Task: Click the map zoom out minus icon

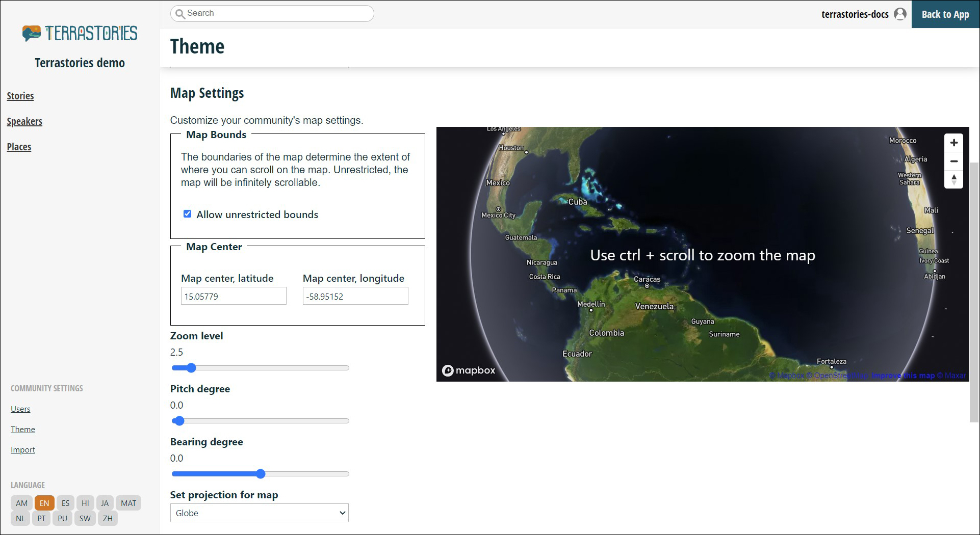Action: point(953,162)
